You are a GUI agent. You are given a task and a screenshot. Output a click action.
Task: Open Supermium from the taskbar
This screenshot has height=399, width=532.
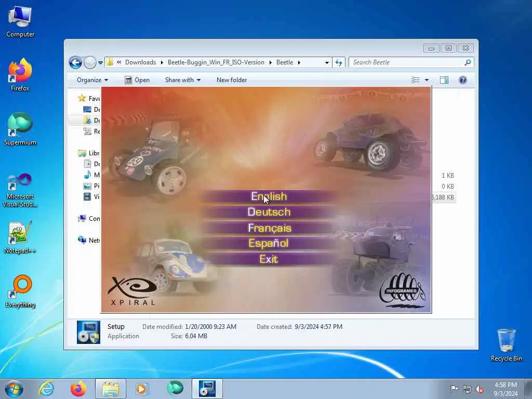[x=175, y=389]
